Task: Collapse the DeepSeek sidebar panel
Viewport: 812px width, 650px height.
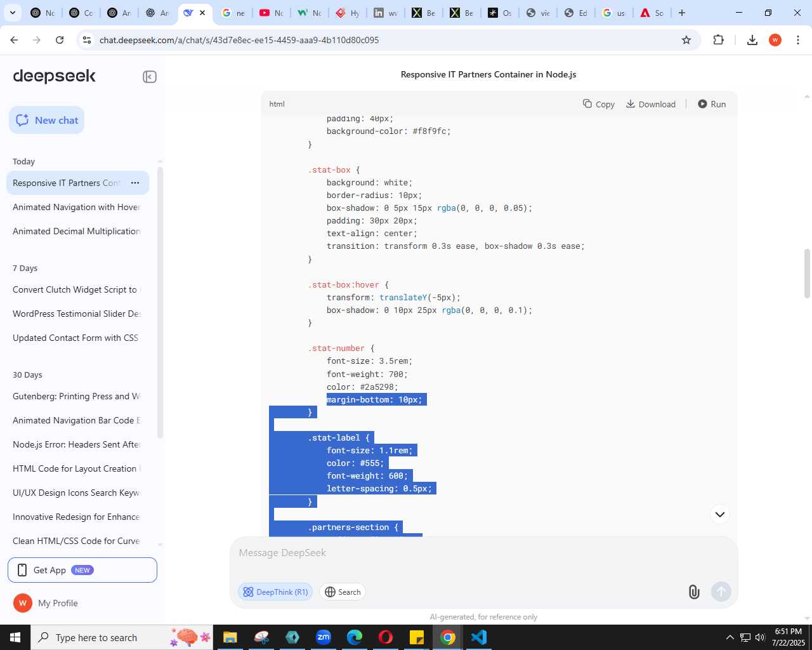Action: point(150,77)
